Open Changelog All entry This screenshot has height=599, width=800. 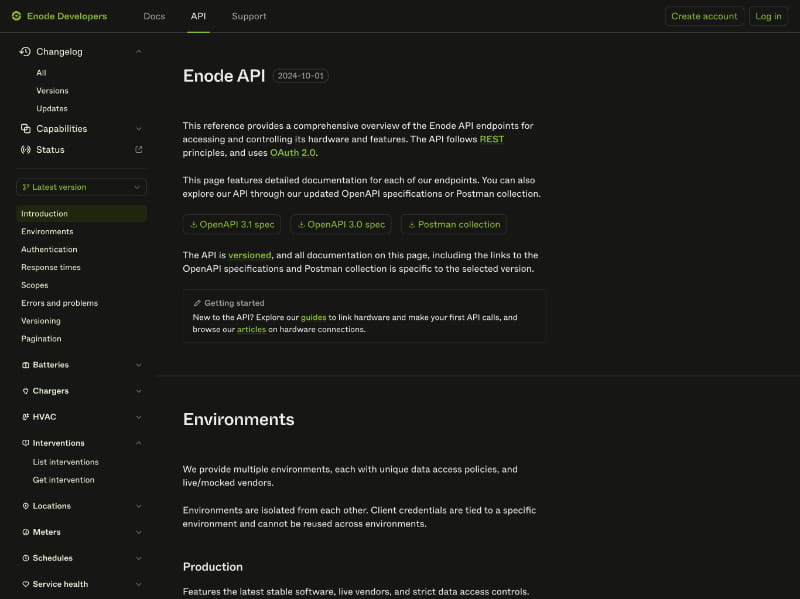pos(41,73)
